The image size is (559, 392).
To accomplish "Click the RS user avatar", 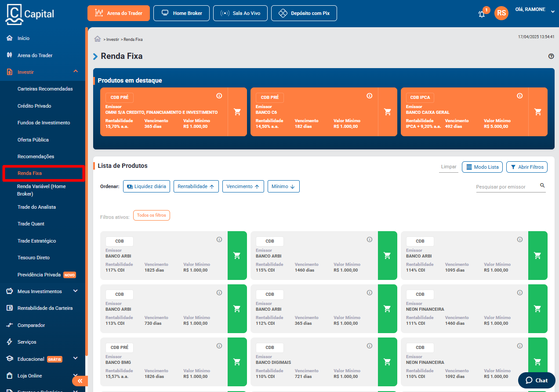I will pyautogui.click(x=501, y=13).
